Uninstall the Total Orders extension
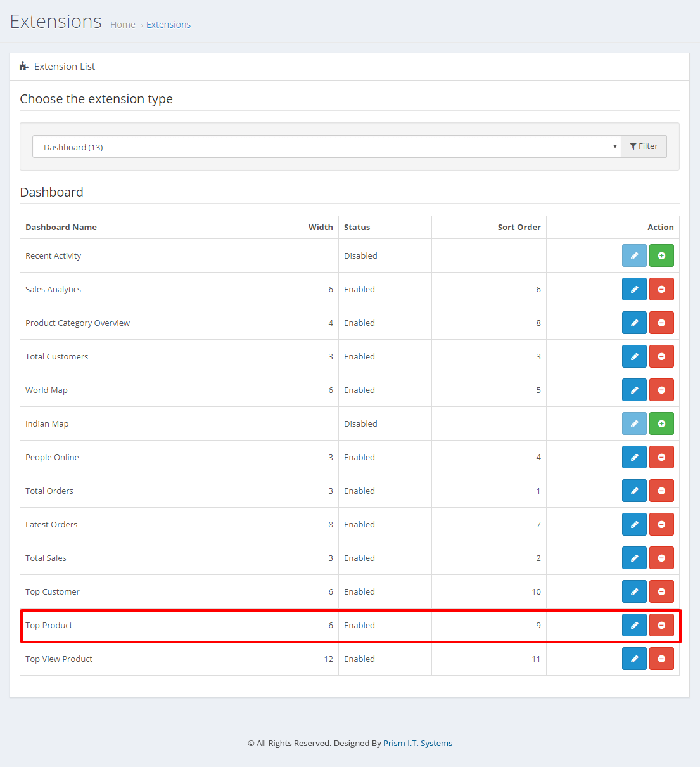The image size is (700, 767). click(x=661, y=491)
